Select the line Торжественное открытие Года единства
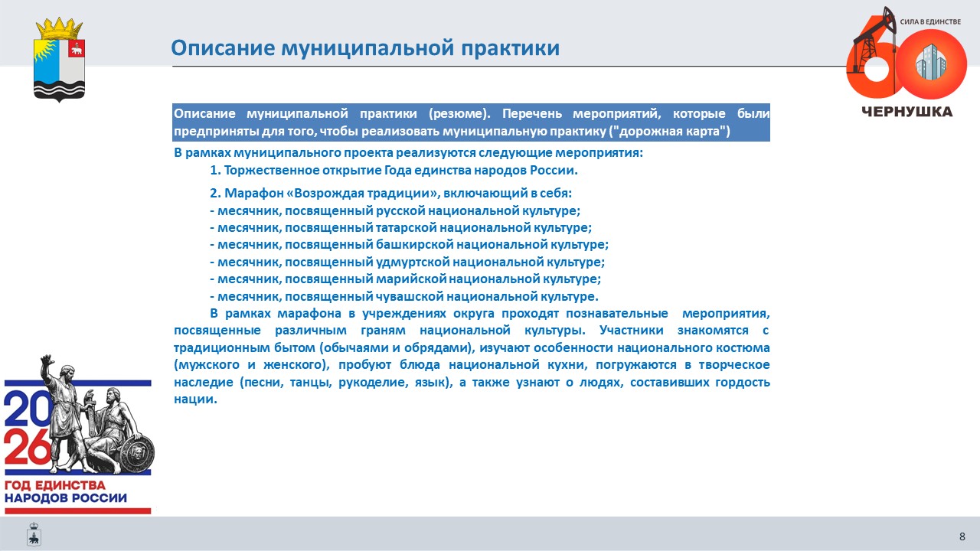Screen dimensions: 980x551 [394, 170]
